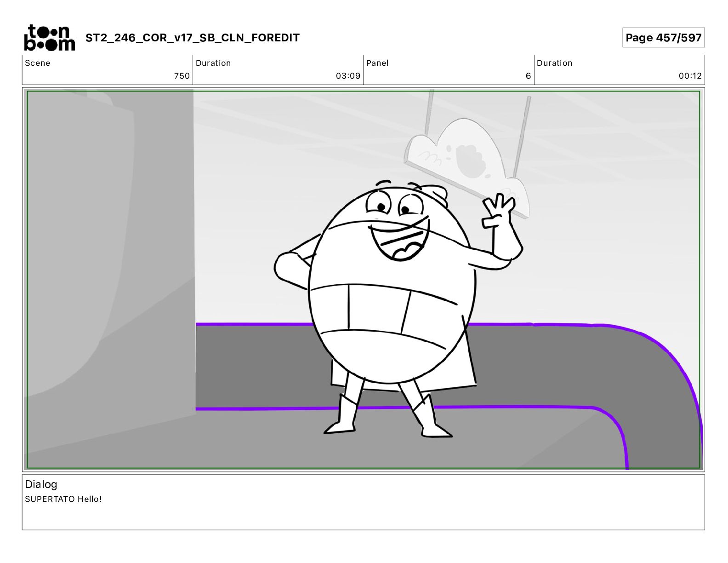Click the Dialog heading
The image size is (728, 563).
click(x=41, y=484)
